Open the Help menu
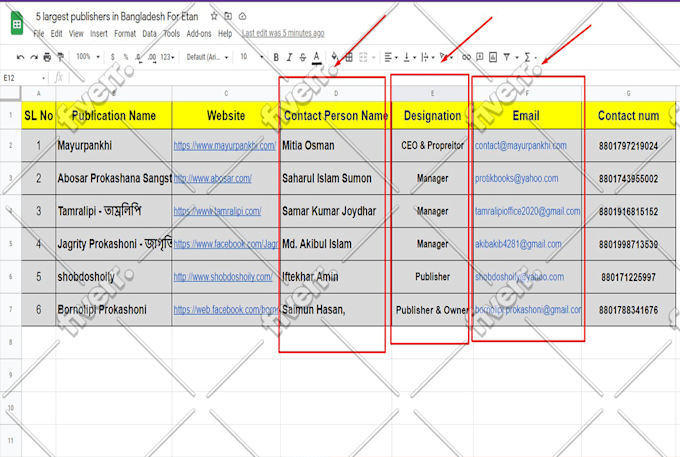This screenshot has width=680, height=457. tap(225, 33)
